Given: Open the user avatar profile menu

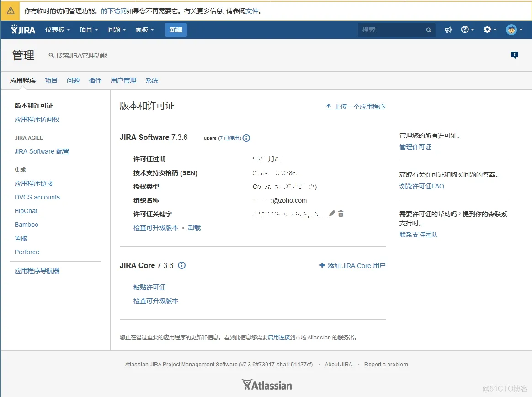Looking at the screenshot, I should [514, 30].
